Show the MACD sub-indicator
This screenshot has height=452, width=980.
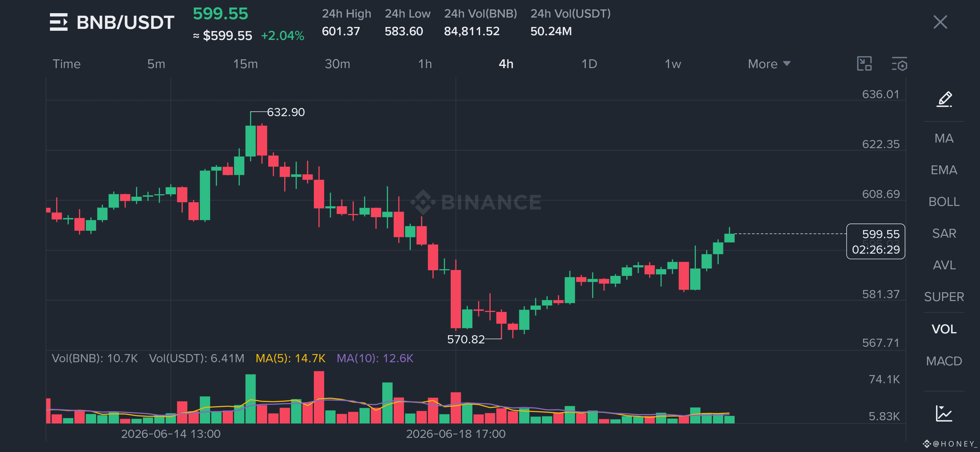coord(944,361)
